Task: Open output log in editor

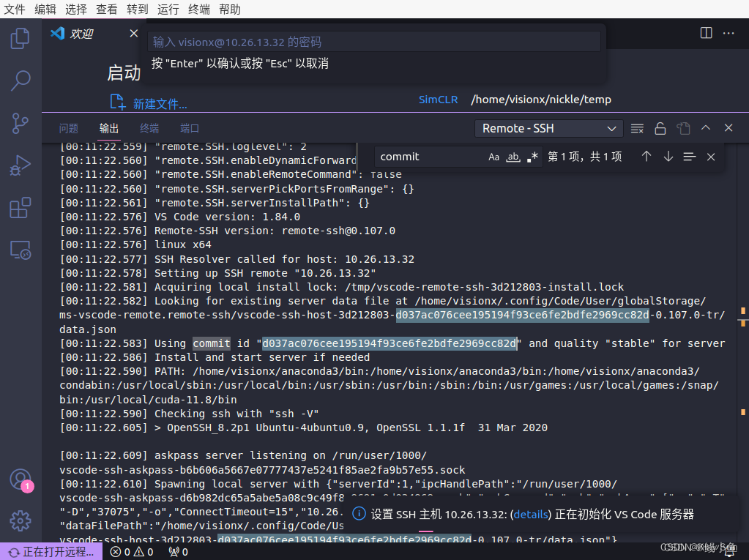Action: (684, 128)
